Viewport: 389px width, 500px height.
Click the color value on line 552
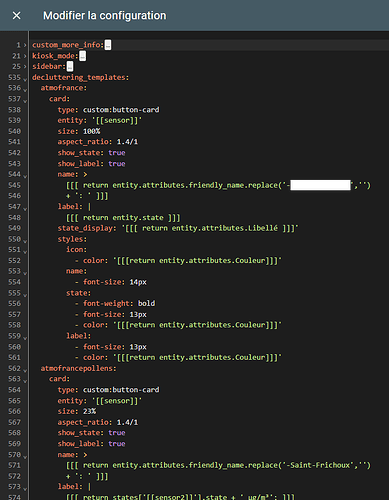click(x=197, y=261)
